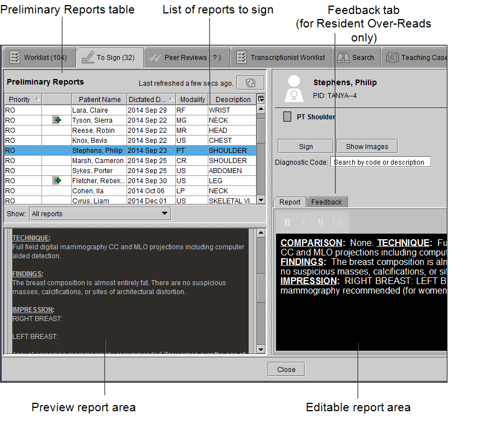The image size is (504, 423).
Task: Switch to the Worklist (104) tab
Action: [39, 57]
